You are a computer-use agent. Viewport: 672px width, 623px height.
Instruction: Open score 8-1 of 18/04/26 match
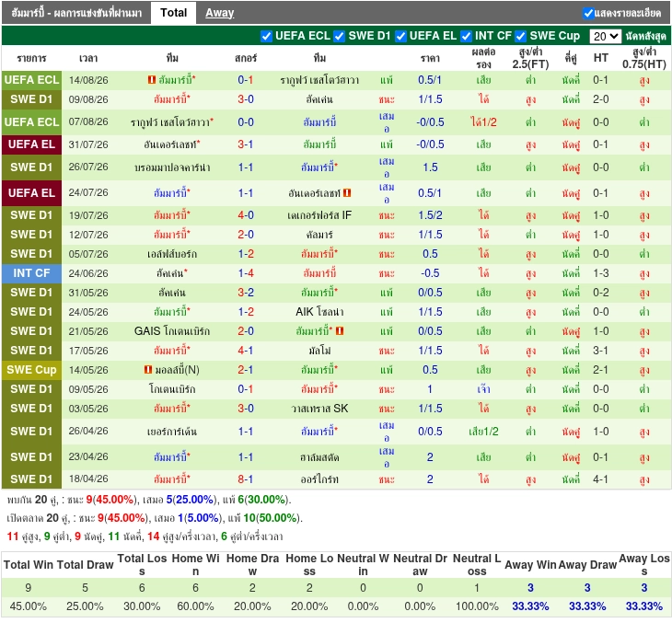click(x=246, y=479)
